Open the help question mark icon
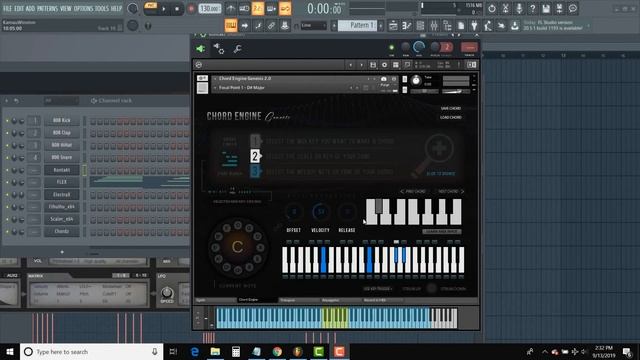 pyautogui.click(x=532, y=9)
